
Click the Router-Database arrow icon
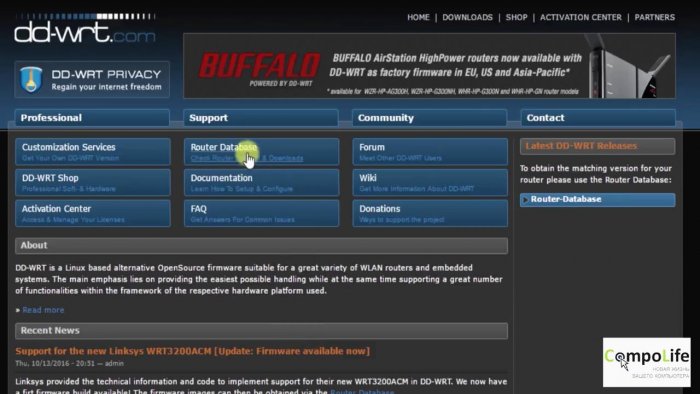pyautogui.click(x=525, y=199)
